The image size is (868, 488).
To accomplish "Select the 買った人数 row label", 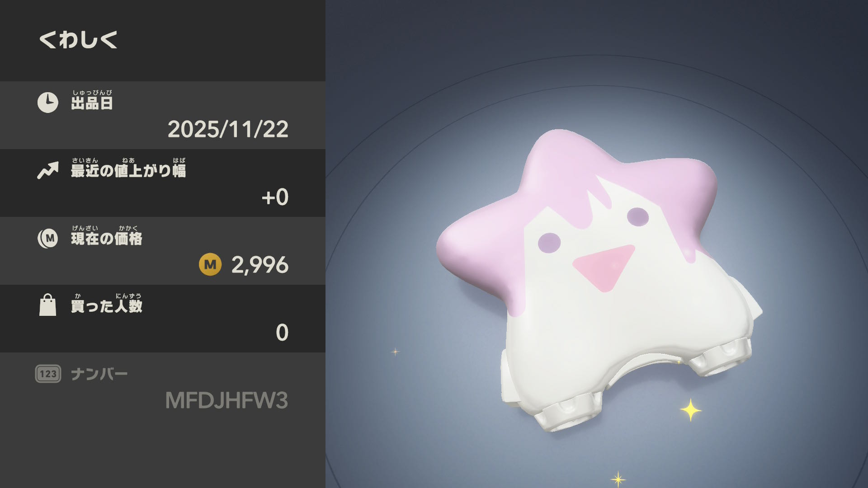I will click(x=107, y=303).
